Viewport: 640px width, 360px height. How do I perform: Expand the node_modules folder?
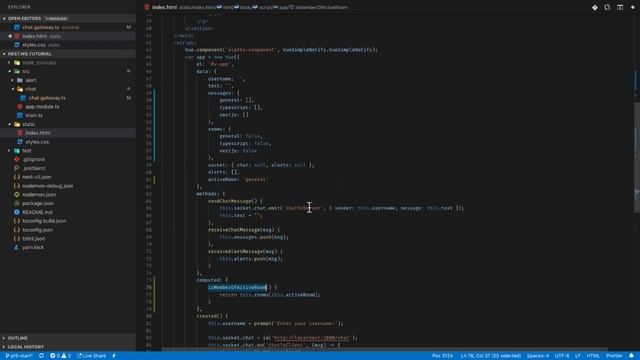click(x=39, y=63)
